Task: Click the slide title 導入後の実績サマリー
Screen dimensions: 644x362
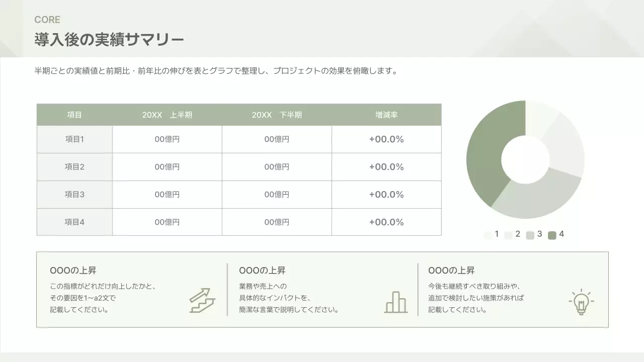Action: 109,40
